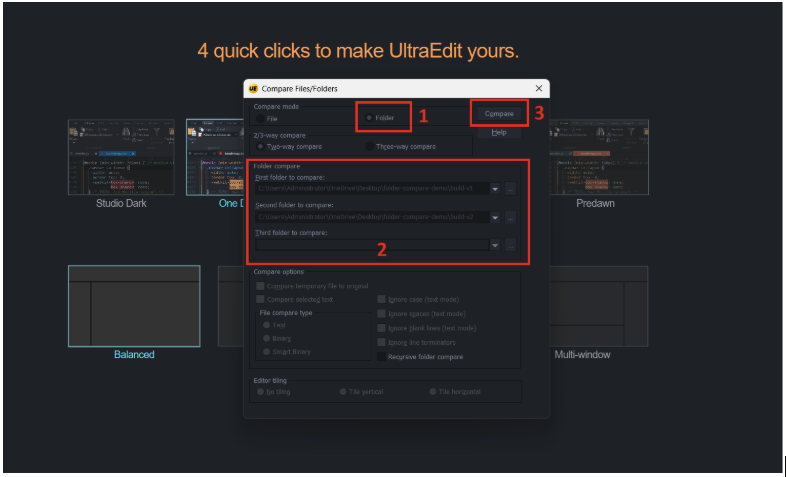Toggle Compare selected text checkbox
Viewport: 786px width, 477px height.
(x=260, y=299)
